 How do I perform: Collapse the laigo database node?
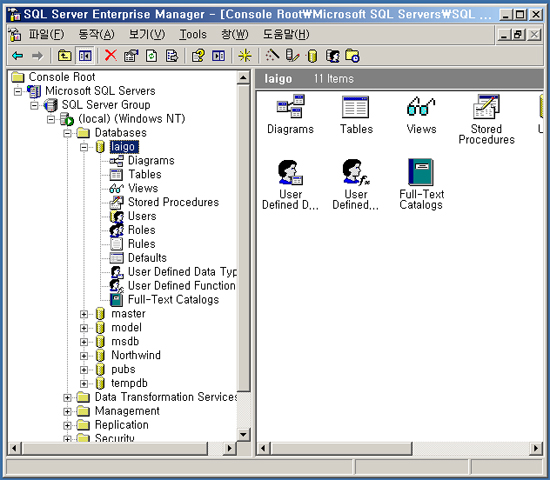tap(84, 147)
